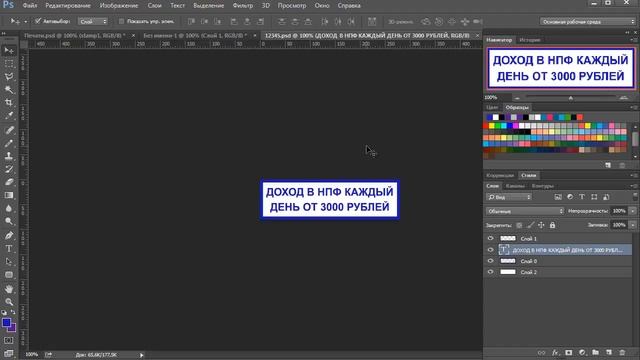Select the Eyedropper tool
Screen dimensions: 640x360
coord(9,116)
